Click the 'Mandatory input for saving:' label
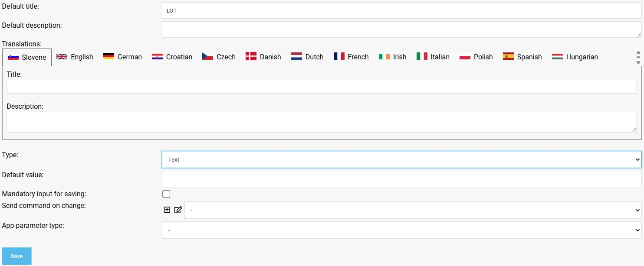This screenshot has height=266, width=644. (44, 194)
